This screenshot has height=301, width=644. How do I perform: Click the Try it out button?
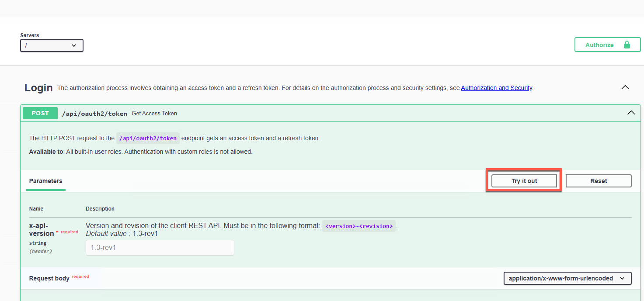click(524, 181)
